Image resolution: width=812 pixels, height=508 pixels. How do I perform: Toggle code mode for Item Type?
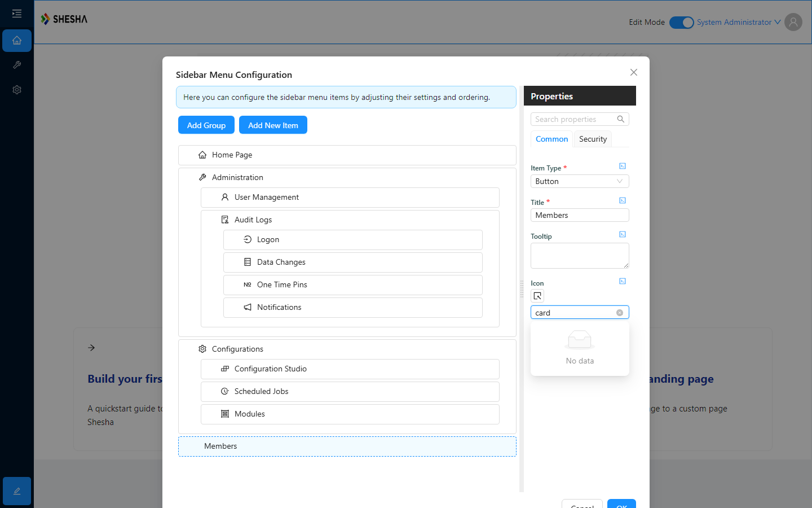coord(623,166)
